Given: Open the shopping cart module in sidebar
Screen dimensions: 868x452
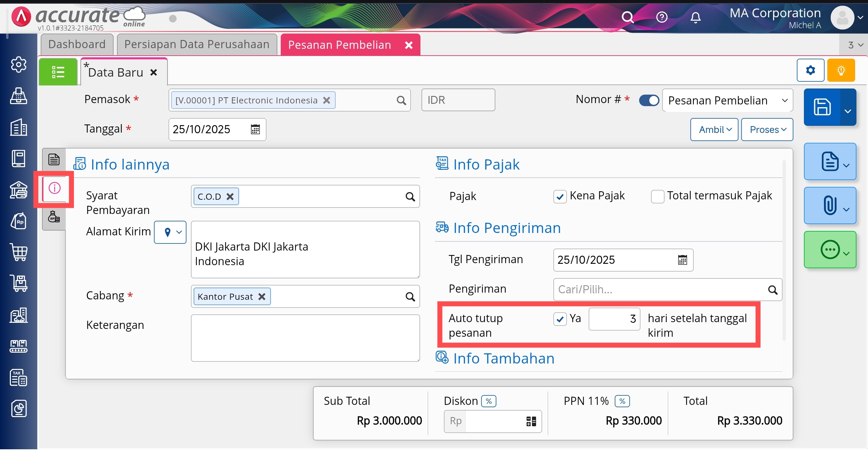Looking at the screenshot, I should 19,252.
